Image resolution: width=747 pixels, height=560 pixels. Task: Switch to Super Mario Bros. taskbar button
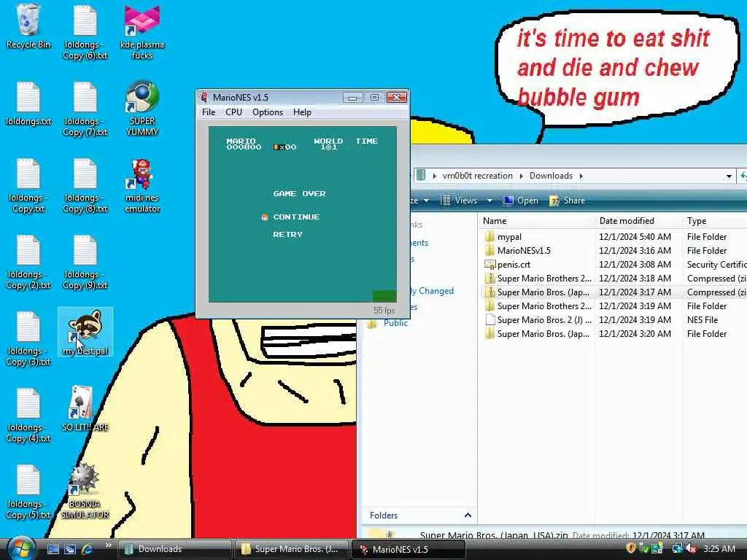click(292, 549)
